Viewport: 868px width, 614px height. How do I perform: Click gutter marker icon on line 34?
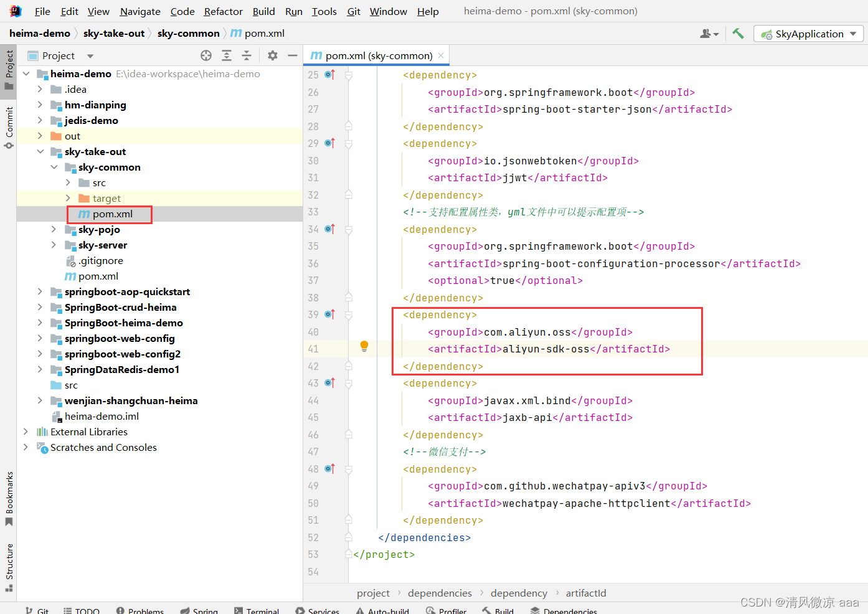coord(329,229)
